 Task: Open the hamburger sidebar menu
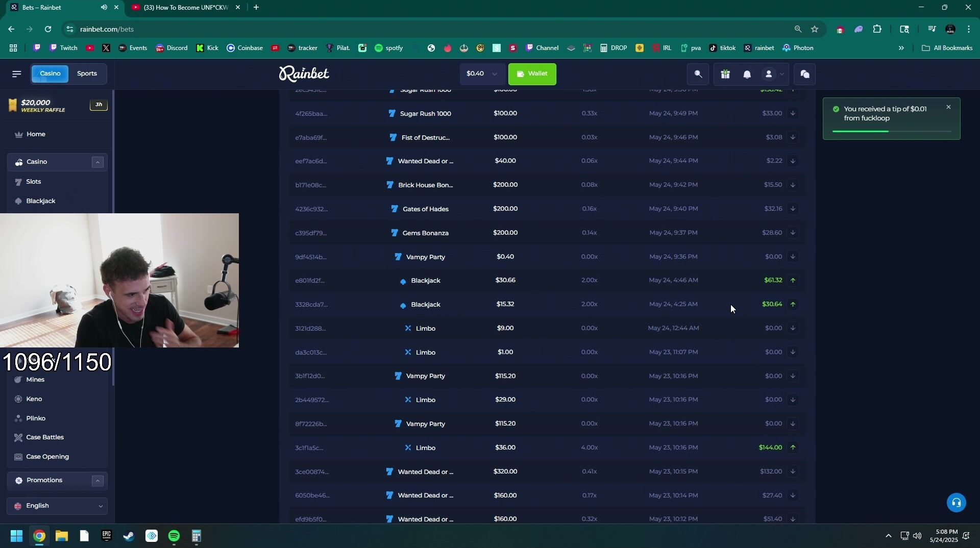[x=16, y=74]
